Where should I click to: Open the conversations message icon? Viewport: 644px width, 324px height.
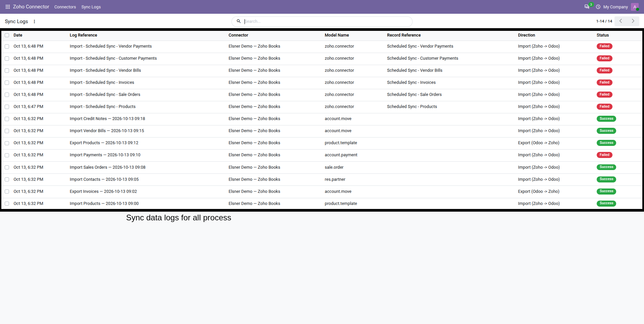(x=587, y=7)
